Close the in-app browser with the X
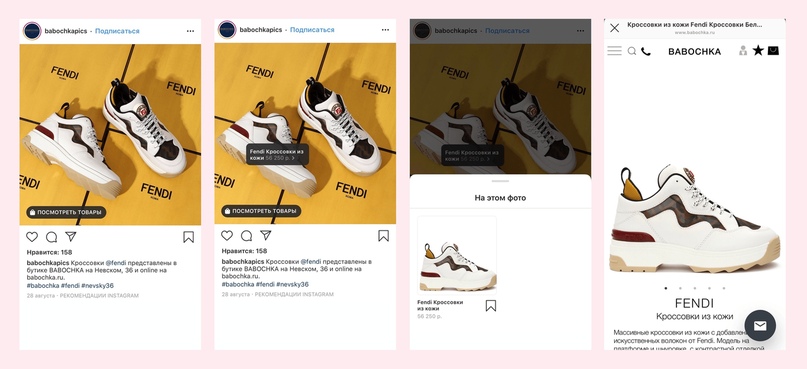Viewport: 807px width, 369px height. pos(615,28)
